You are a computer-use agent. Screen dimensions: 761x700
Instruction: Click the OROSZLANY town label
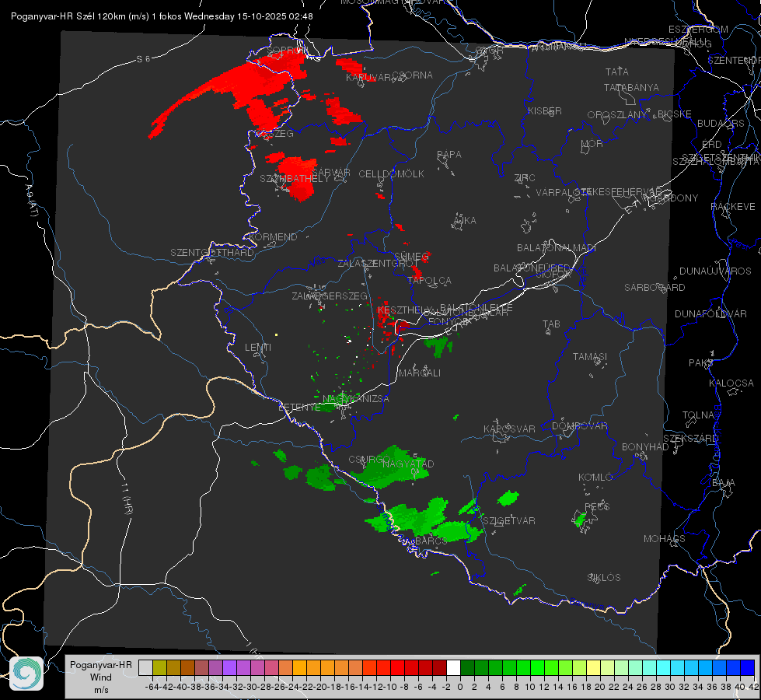[617, 115]
